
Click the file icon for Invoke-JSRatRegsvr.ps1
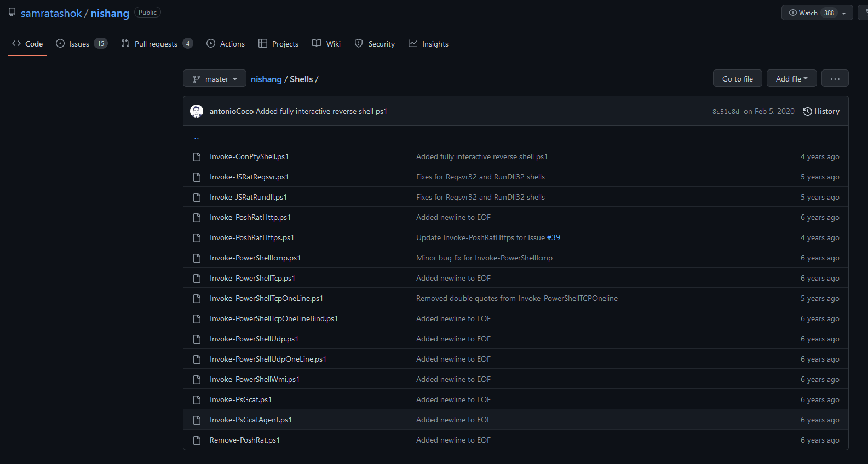point(197,177)
